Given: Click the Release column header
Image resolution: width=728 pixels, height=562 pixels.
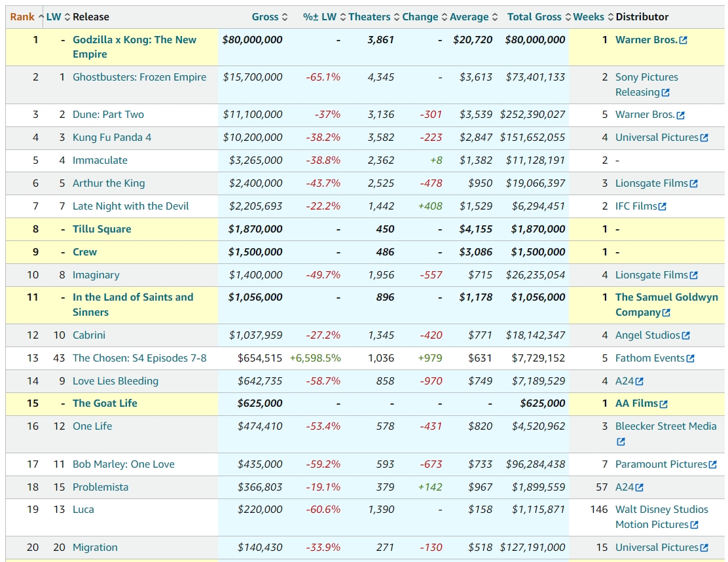Looking at the screenshot, I should pos(90,17).
